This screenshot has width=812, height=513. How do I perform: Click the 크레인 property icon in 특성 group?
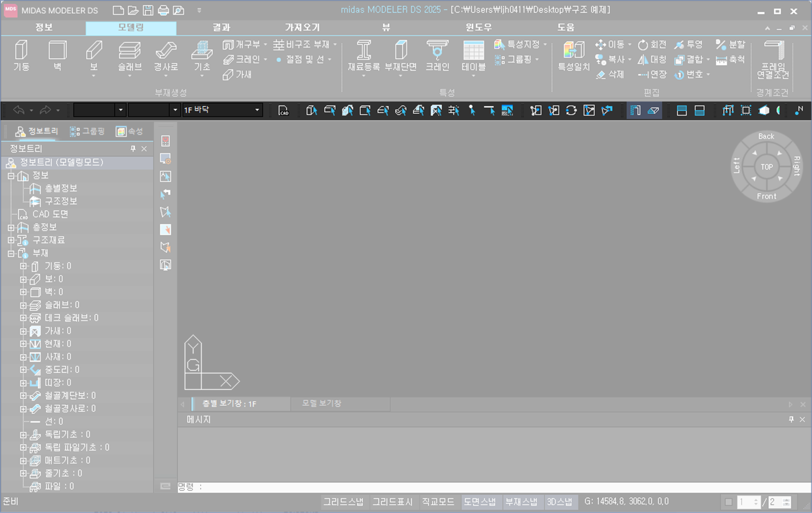(x=437, y=56)
